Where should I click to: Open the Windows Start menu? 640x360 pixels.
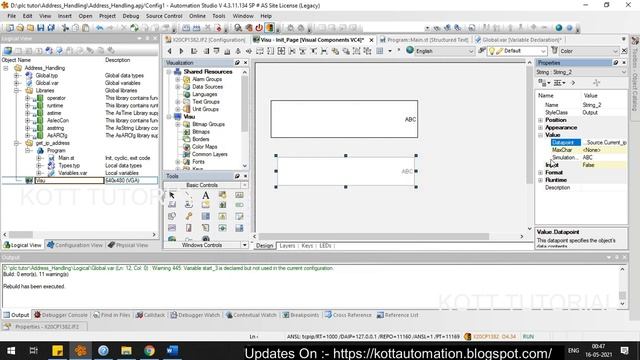(11, 351)
